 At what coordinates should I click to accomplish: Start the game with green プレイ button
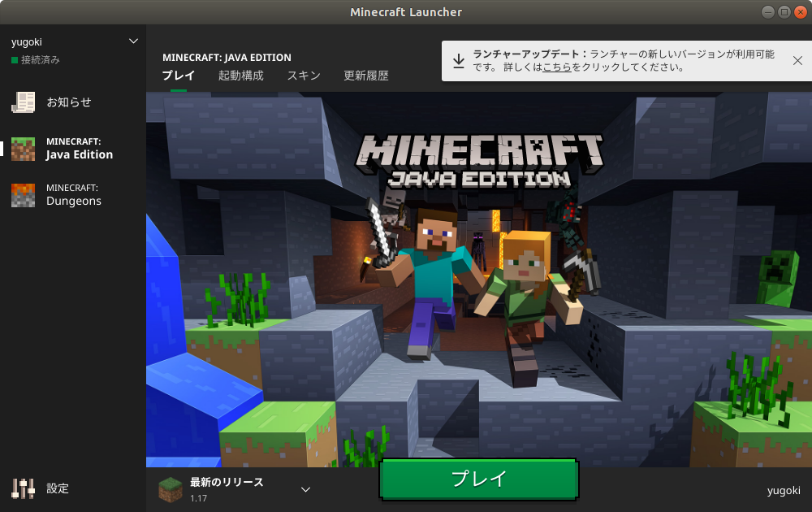pyautogui.click(x=478, y=479)
